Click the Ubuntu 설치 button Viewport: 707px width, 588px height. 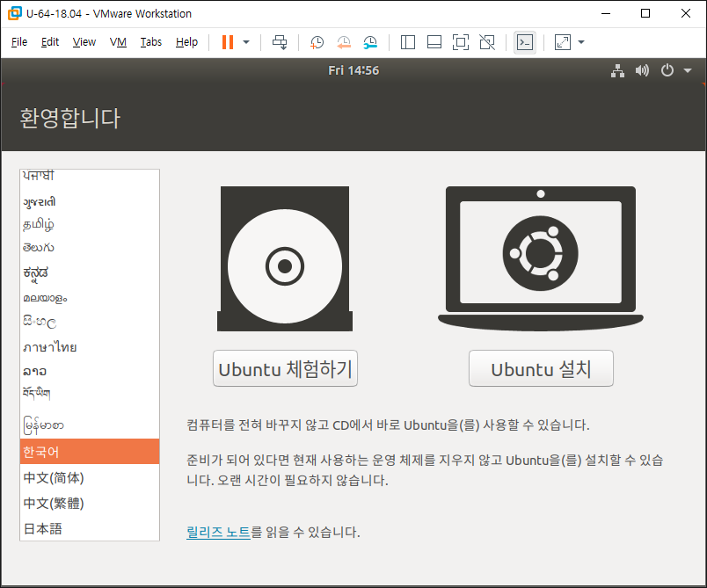(541, 368)
